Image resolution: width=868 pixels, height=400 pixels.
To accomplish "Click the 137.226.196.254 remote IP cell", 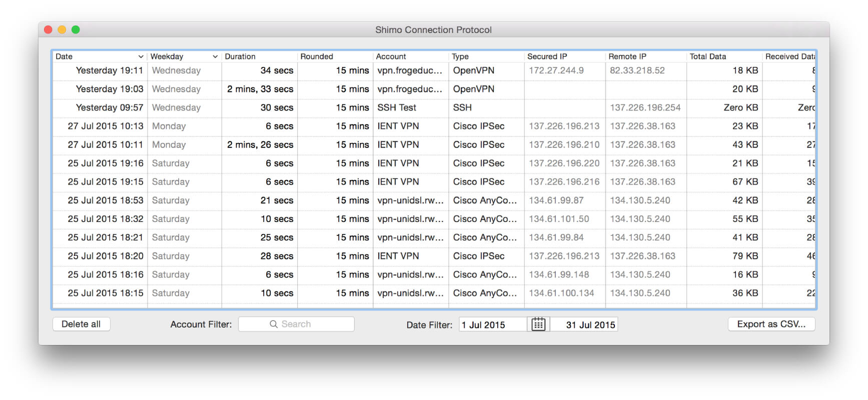I will coord(645,107).
